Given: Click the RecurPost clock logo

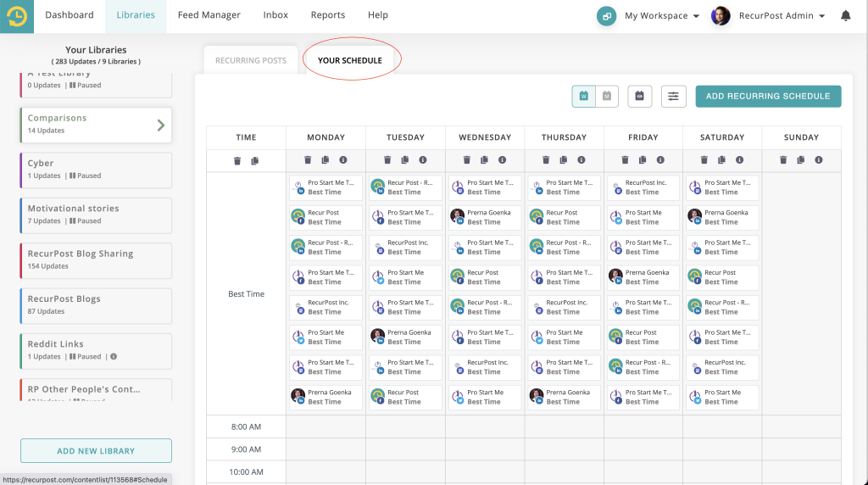Looking at the screenshot, I should point(17,16).
